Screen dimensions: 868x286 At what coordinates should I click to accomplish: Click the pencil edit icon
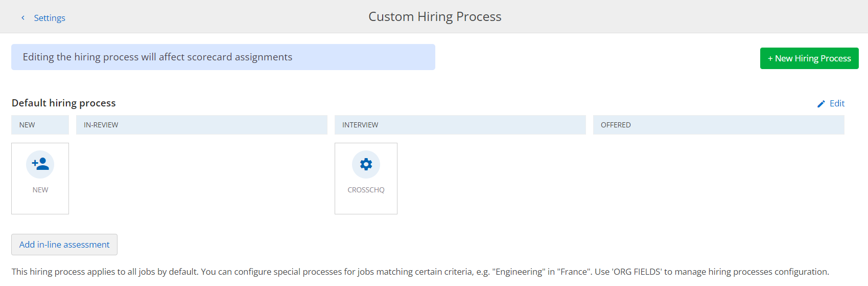pyautogui.click(x=821, y=104)
